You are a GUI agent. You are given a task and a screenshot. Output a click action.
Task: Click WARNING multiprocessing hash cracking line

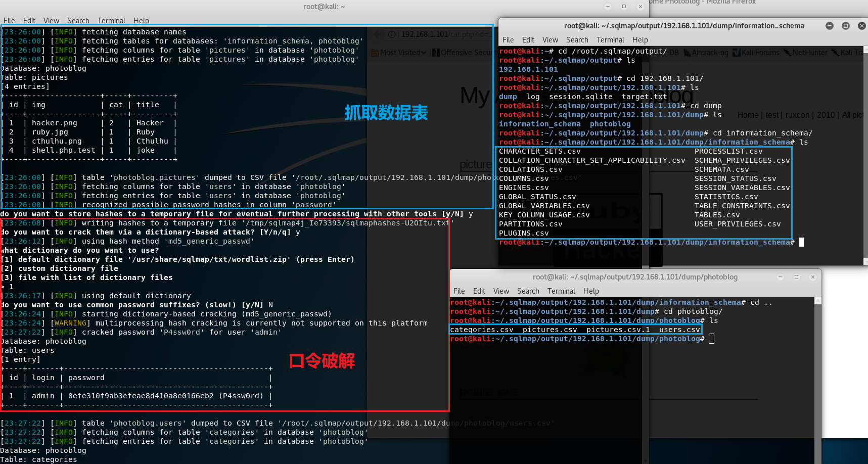pyautogui.click(x=214, y=323)
